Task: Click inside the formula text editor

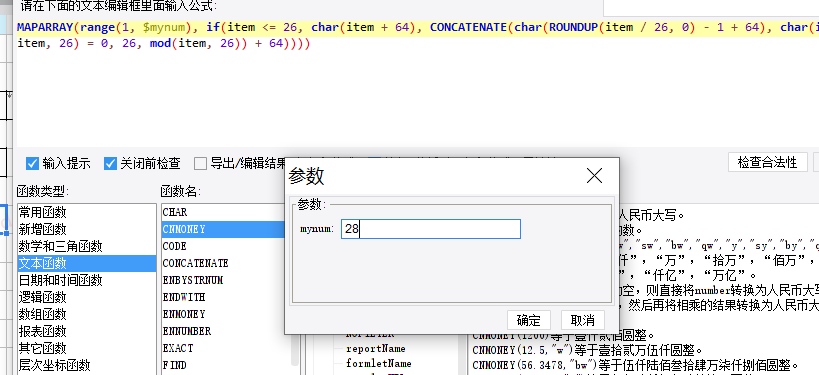Action: point(418,84)
